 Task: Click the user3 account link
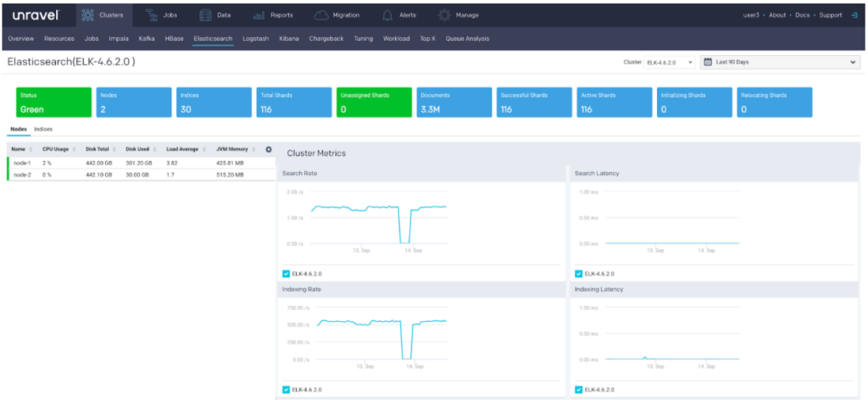[751, 15]
